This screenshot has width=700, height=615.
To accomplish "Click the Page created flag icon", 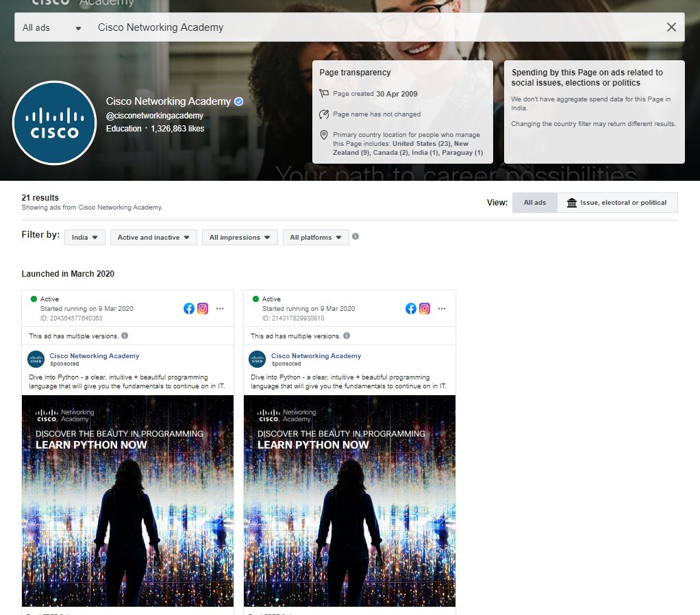I will (324, 94).
